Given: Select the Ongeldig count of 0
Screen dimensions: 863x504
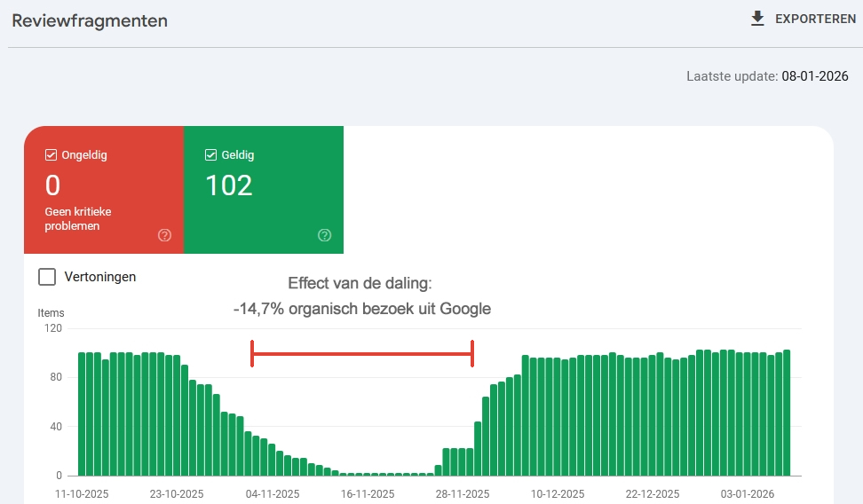Looking at the screenshot, I should (x=52, y=185).
